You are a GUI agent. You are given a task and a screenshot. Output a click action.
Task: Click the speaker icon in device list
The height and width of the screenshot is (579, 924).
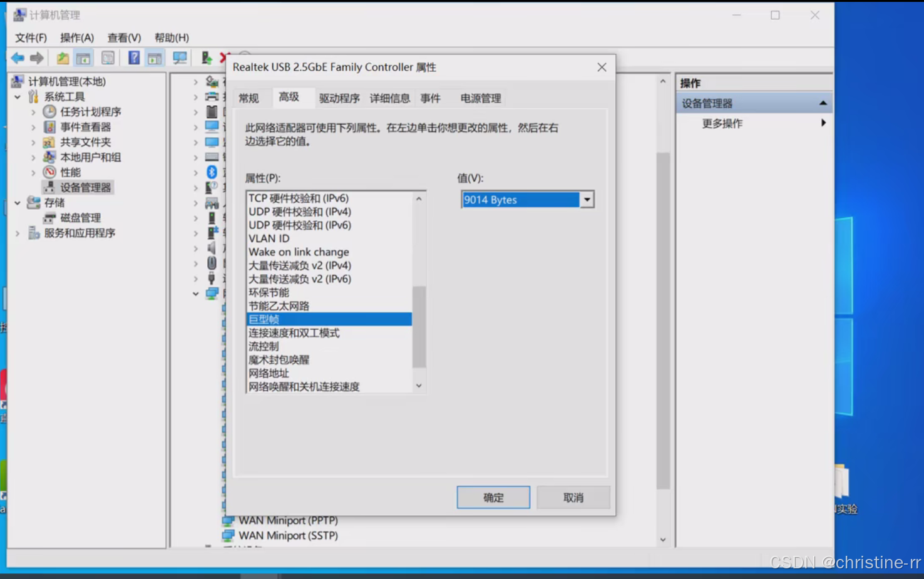tap(212, 248)
